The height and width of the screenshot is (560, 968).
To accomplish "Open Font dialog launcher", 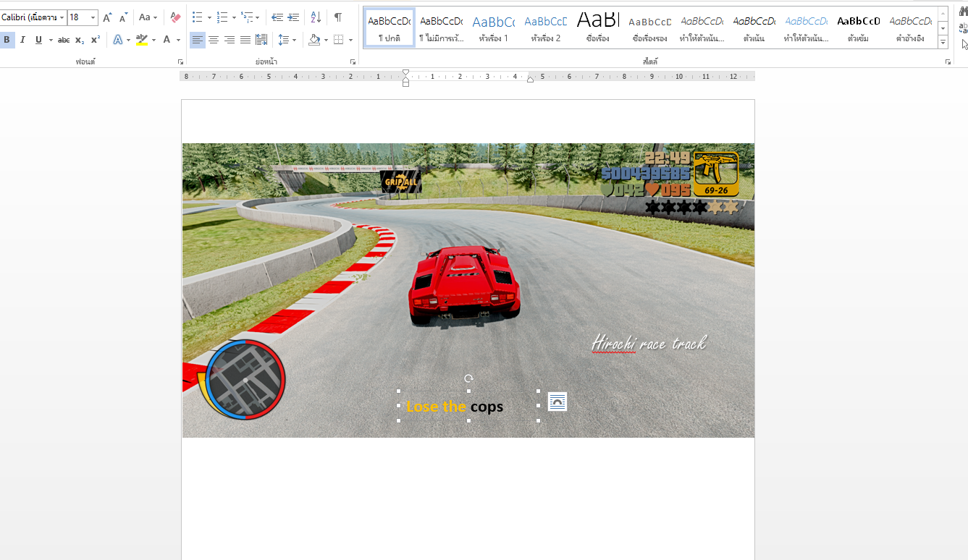I will click(x=180, y=62).
